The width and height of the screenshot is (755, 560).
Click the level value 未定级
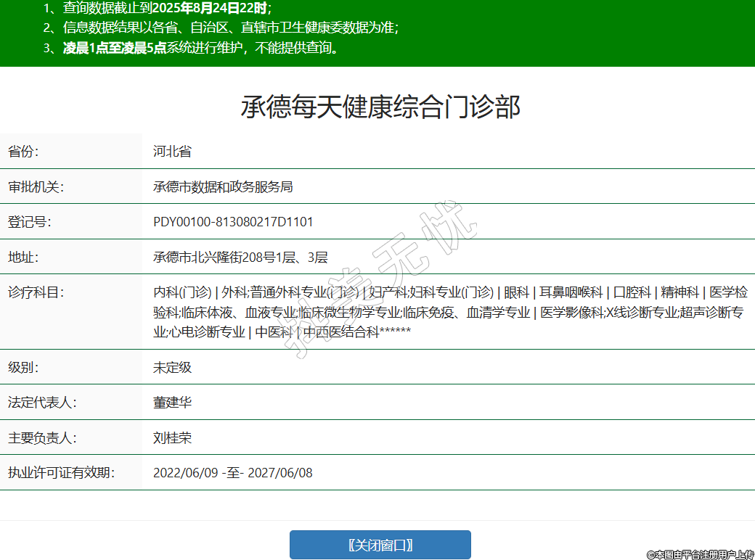pyautogui.click(x=172, y=367)
